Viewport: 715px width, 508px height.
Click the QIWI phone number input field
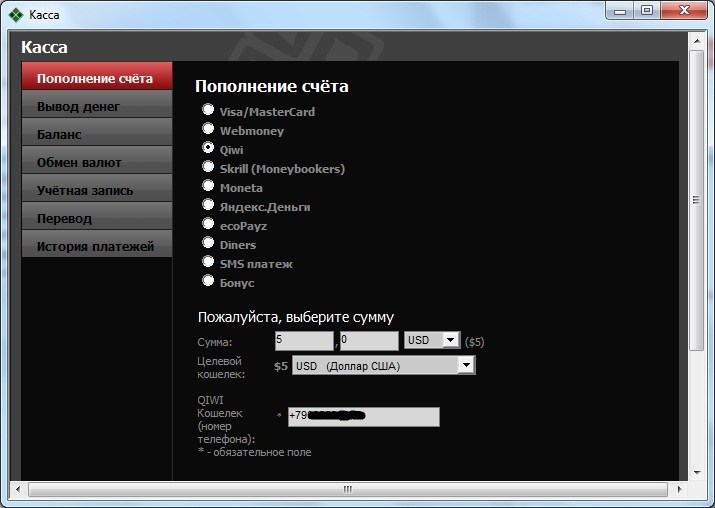click(x=363, y=416)
